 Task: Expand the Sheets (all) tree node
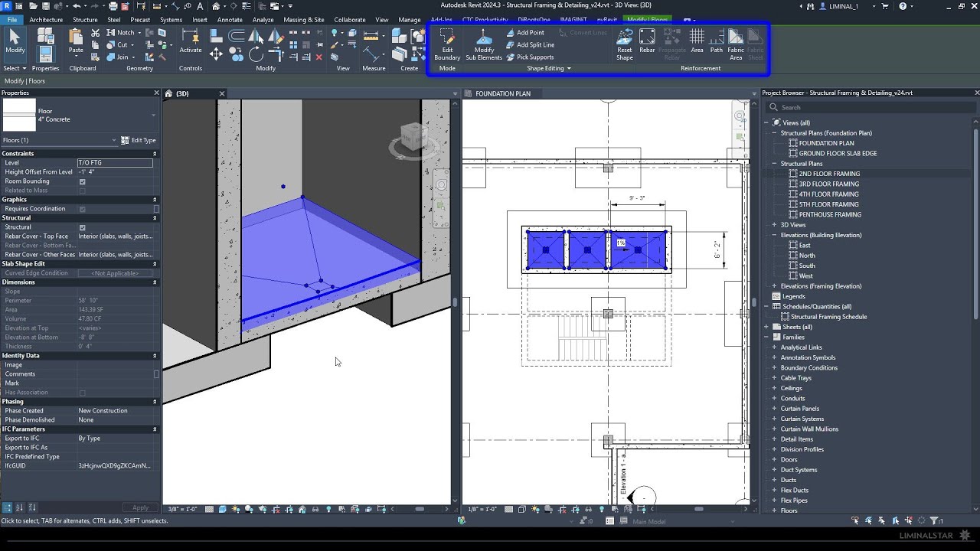coord(766,327)
